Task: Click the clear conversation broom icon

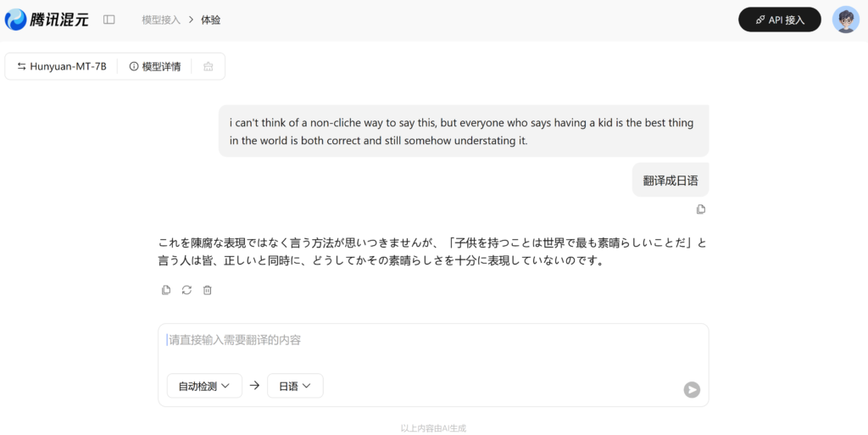Action: [x=209, y=66]
